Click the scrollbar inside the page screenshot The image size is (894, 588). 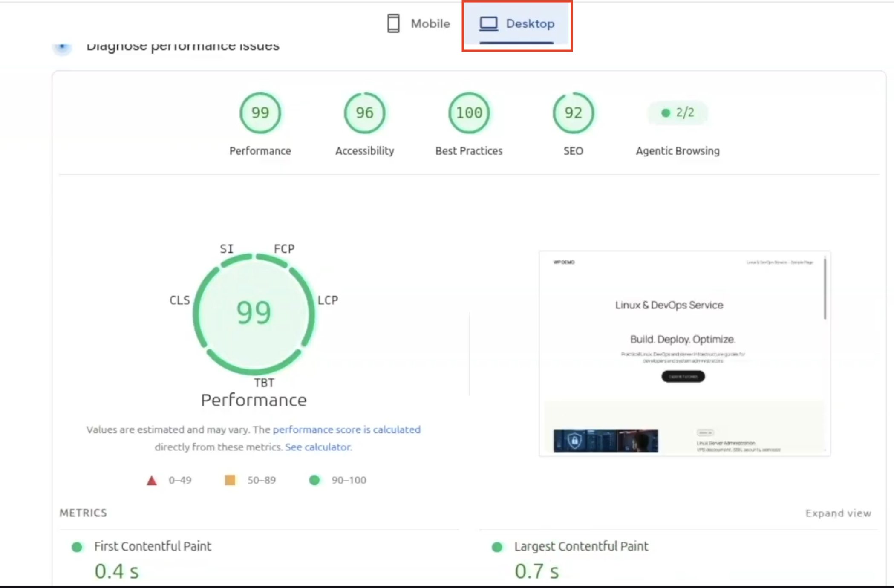[825, 288]
